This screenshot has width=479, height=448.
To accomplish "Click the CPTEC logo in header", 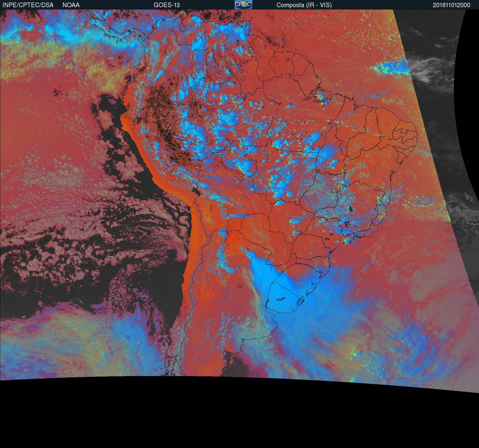I will pyautogui.click(x=243, y=5).
